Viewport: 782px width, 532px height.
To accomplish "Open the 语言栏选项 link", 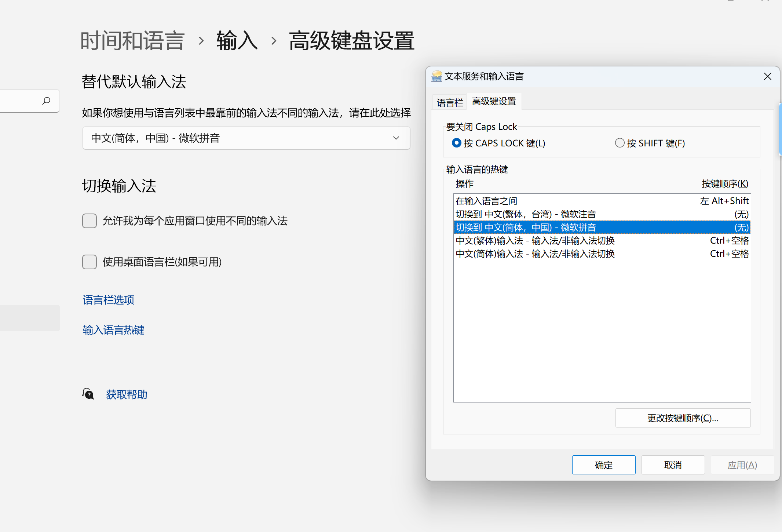I will point(109,300).
